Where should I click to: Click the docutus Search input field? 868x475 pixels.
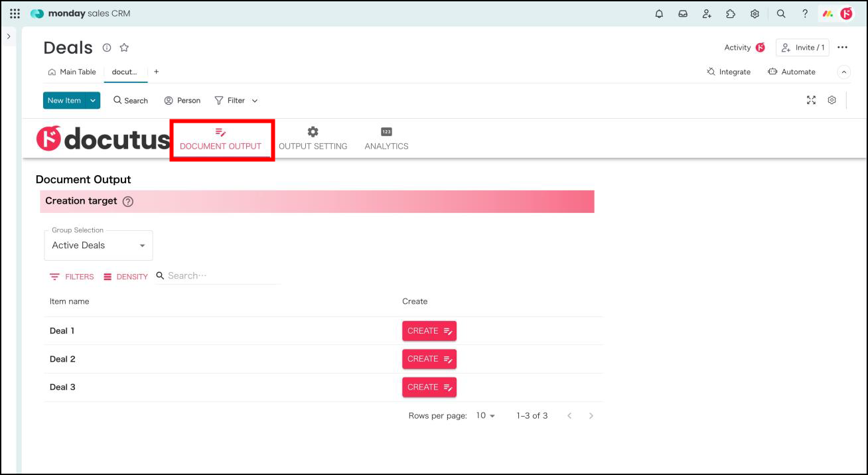222,276
